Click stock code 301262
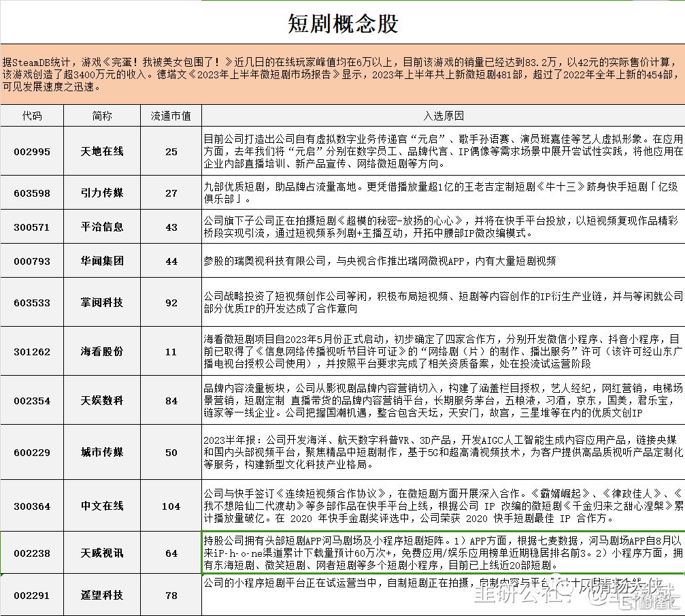 click(x=32, y=351)
